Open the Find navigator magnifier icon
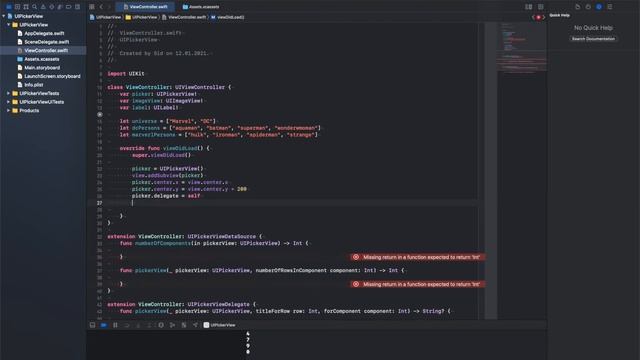640x360 pixels. (34, 7)
